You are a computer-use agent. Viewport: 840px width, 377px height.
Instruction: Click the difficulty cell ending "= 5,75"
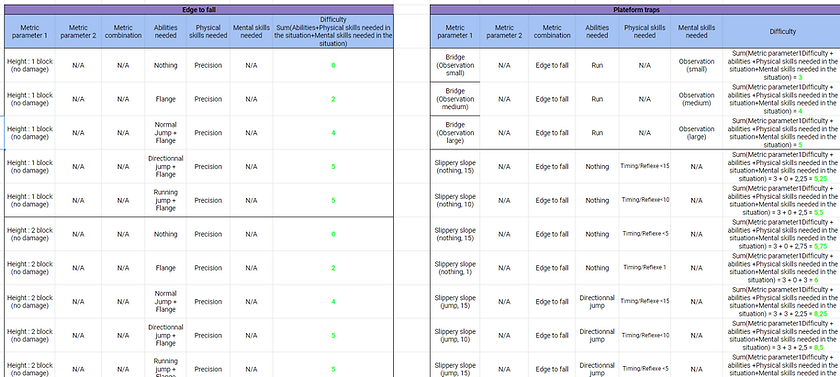(783, 234)
